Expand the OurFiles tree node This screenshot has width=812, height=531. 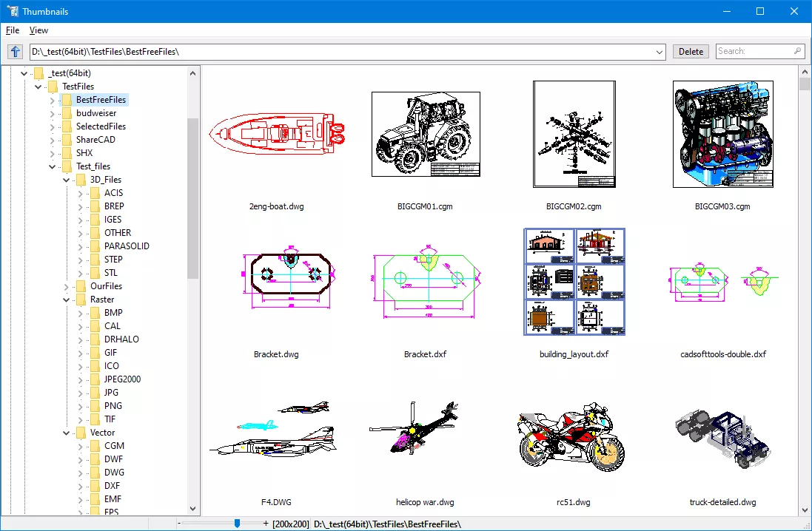67,286
